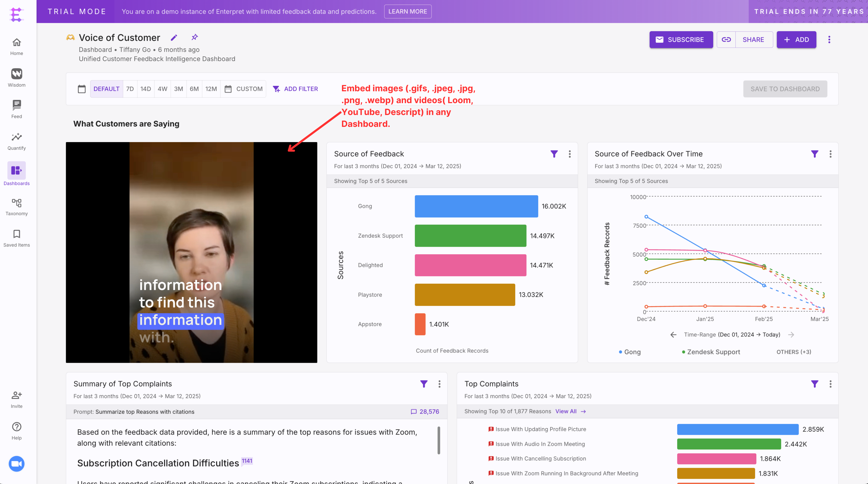Pin the Voice of Customer dashboard

194,37
